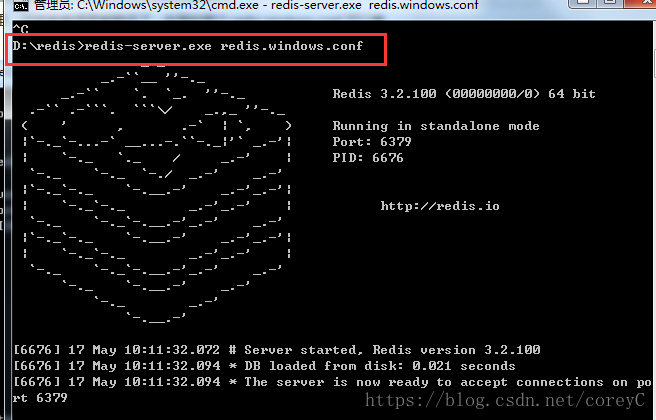Select the 'rt 6379' continuation text
Image resolution: width=656 pixels, height=420 pixels.
click(x=40, y=398)
